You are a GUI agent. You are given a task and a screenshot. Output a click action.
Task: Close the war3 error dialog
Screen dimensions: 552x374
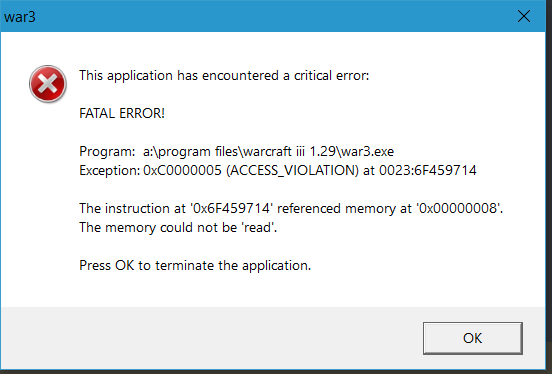click(524, 16)
